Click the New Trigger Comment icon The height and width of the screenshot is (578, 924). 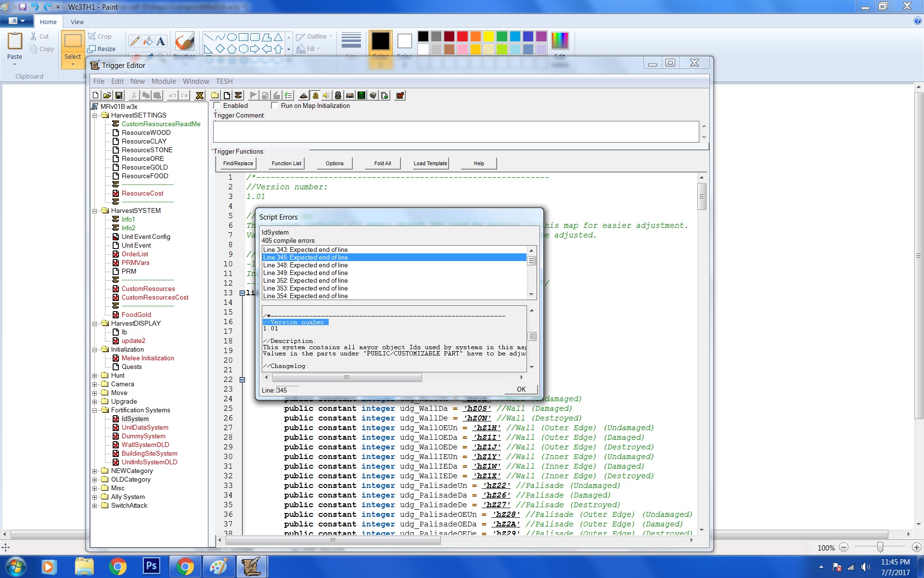[x=238, y=95]
